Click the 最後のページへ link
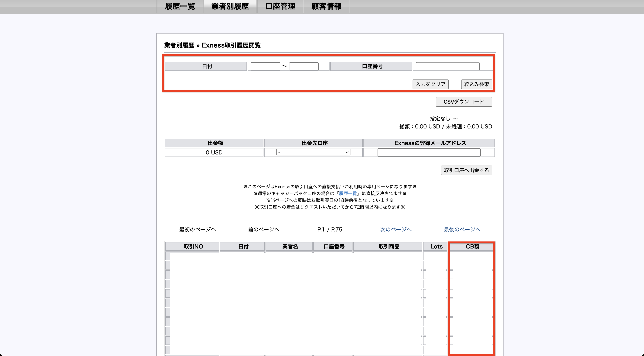The image size is (644, 356). (462, 229)
